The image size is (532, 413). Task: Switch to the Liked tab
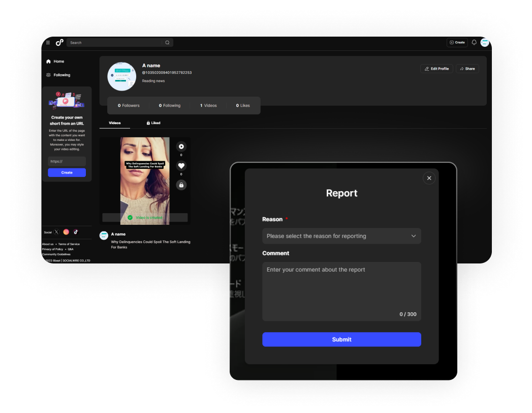pos(153,123)
